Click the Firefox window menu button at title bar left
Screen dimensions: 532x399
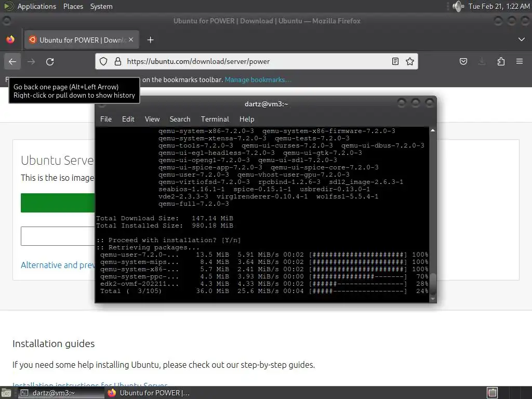6,21
